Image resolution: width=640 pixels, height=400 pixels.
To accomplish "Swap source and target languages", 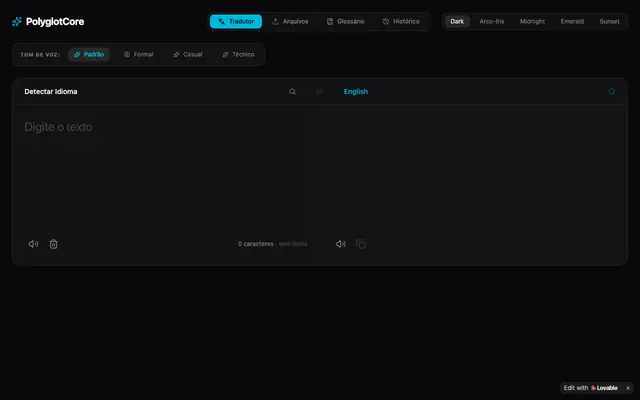I will tap(320, 92).
